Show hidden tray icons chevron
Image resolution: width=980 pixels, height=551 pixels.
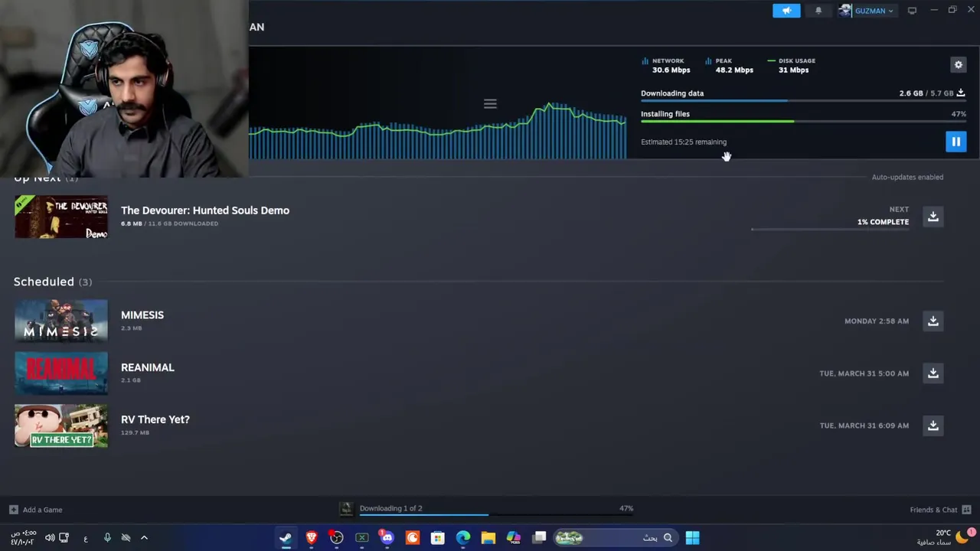(144, 538)
